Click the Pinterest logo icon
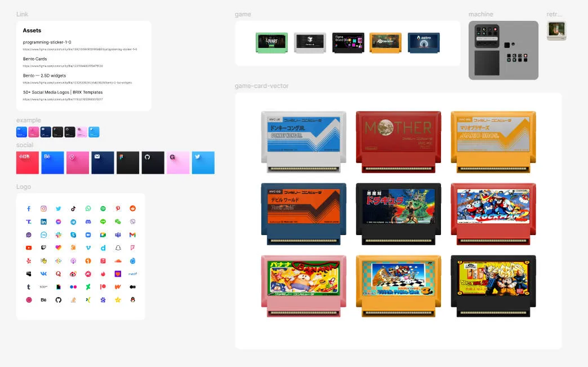This screenshot has width=588, height=367. [118, 209]
